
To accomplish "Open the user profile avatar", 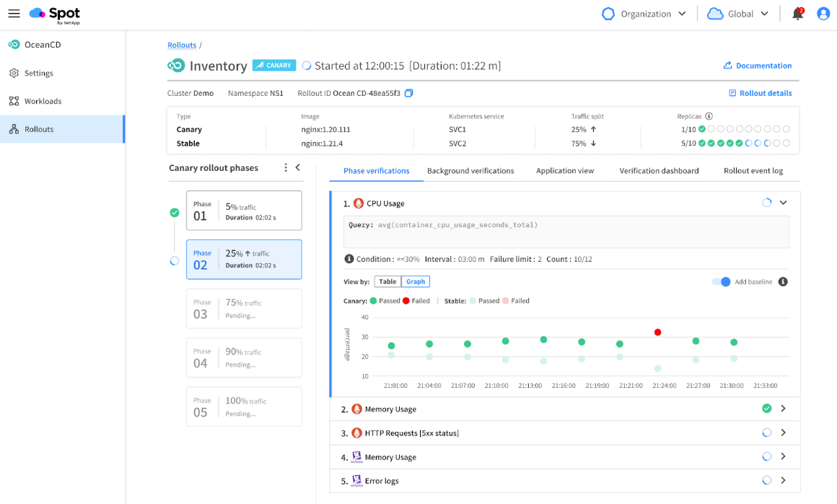I will (823, 14).
